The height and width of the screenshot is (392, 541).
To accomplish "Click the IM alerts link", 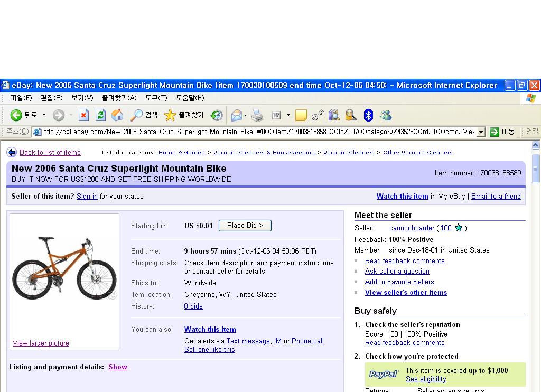I will (x=278, y=341).
